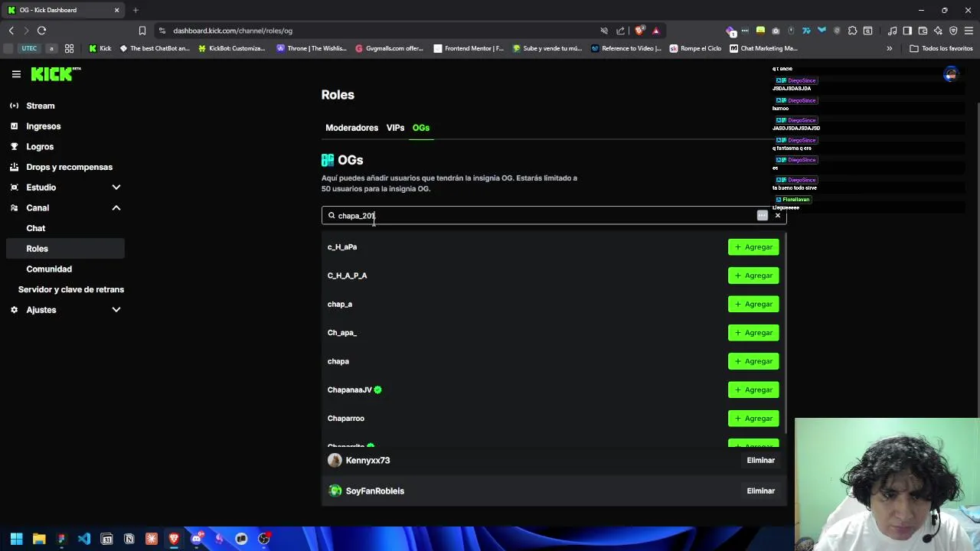Reload the page
Image resolution: width=980 pixels, height=551 pixels.
41,31
